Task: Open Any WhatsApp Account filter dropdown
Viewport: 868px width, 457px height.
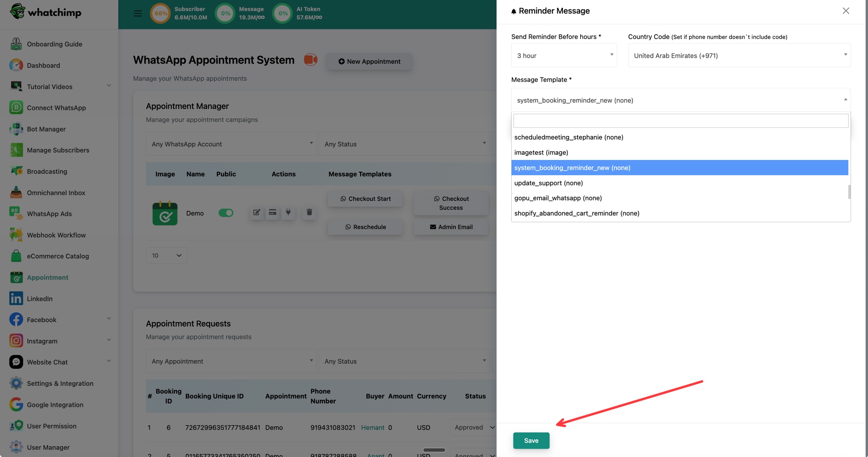Action: pos(231,144)
